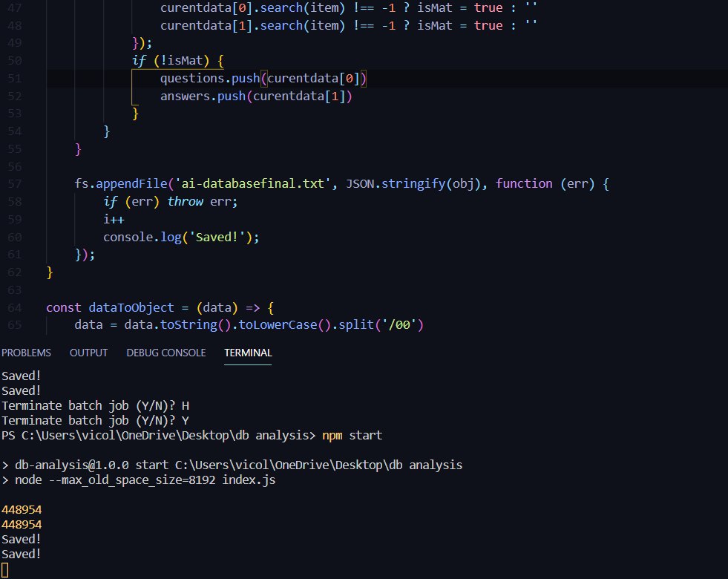Open the OUTPUT panel tab

(88, 353)
